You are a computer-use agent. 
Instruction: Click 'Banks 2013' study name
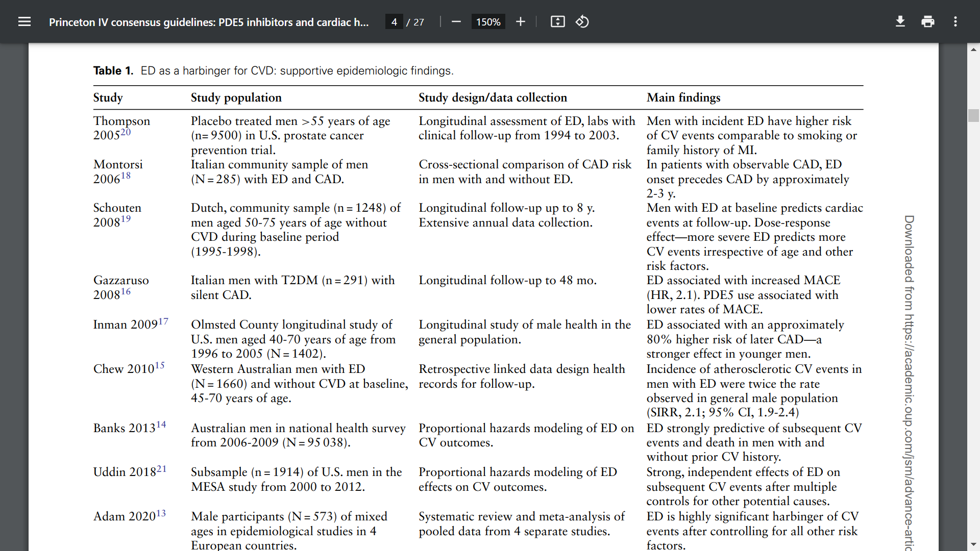125,429
